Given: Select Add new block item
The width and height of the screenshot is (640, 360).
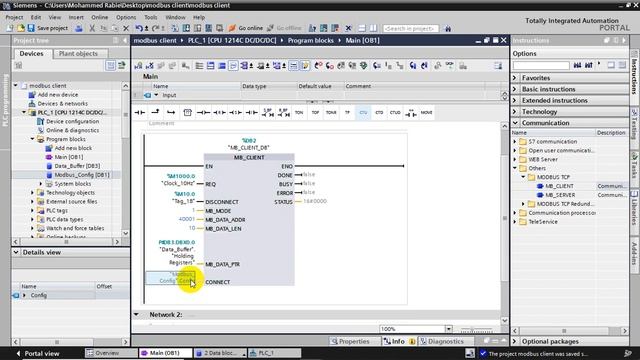Looking at the screenshot, I should point(73,148).
